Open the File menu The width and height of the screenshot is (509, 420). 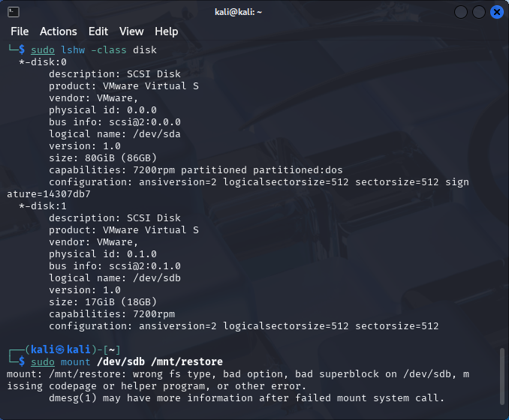(20, 31)
